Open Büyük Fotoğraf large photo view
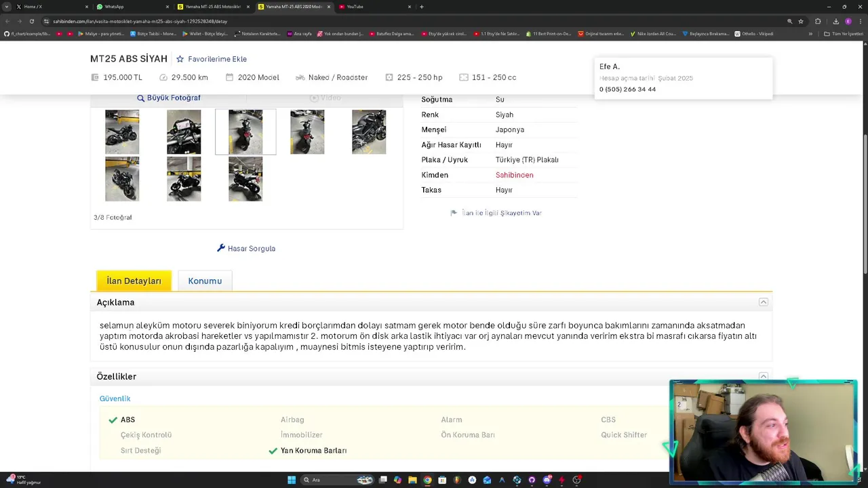Viewport: 868px width, 488px height. [x=169, y=98]
